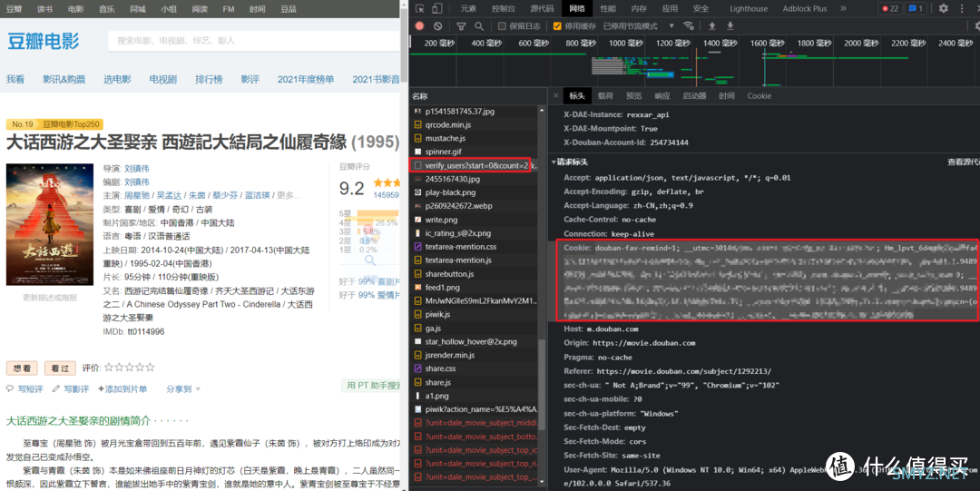Switch to the Cookie request tab
980x491 pixels.
(759, 95)
